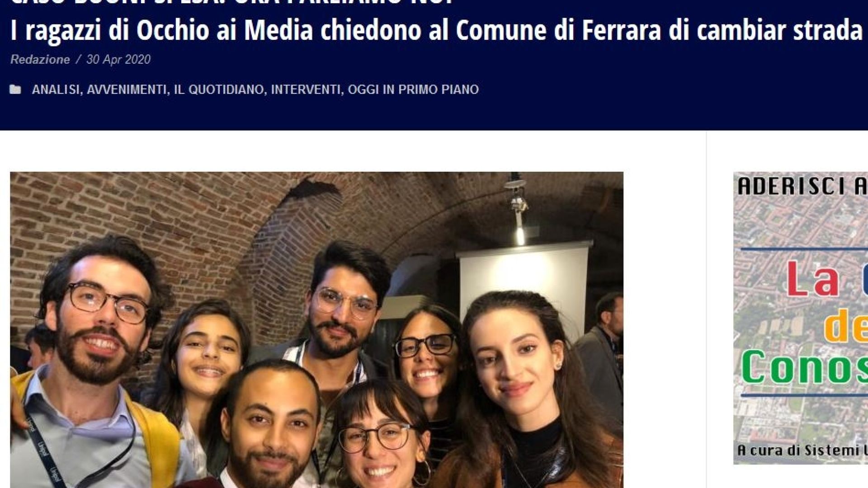Click the red 'La' banner text
The image size is (868, 488).
[813, 279]
